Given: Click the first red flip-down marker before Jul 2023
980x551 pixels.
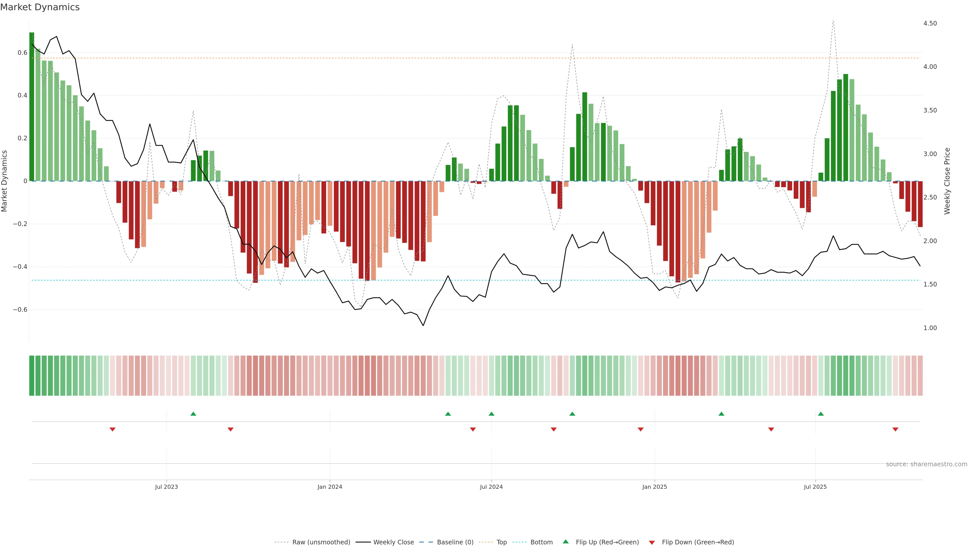Looking at the screenshot, I should [x=113, y=429].
